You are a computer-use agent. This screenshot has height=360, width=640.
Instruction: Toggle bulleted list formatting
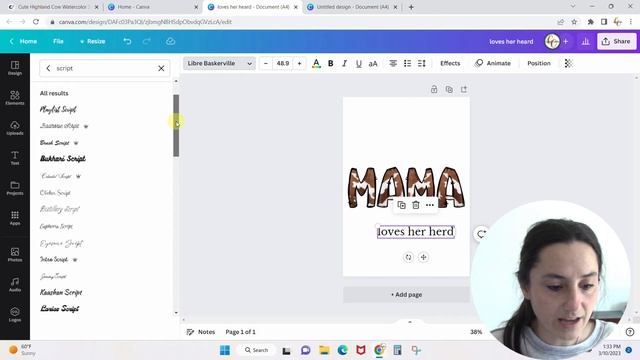pos(407,63)
